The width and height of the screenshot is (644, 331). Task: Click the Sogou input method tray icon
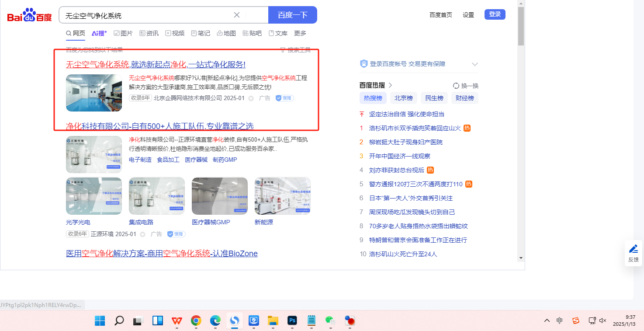click(x=576, y=321)
